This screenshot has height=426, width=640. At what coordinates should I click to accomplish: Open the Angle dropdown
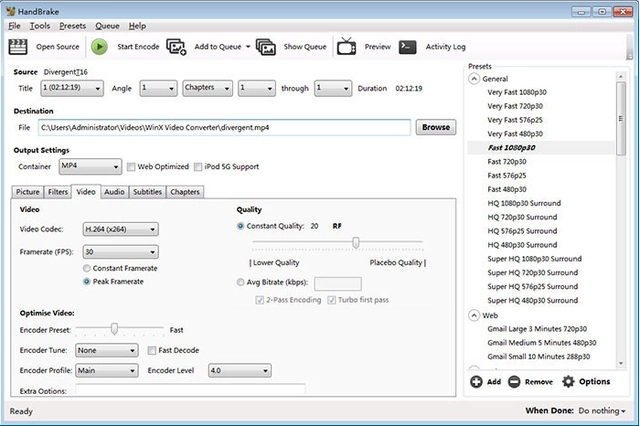[158, 88]
